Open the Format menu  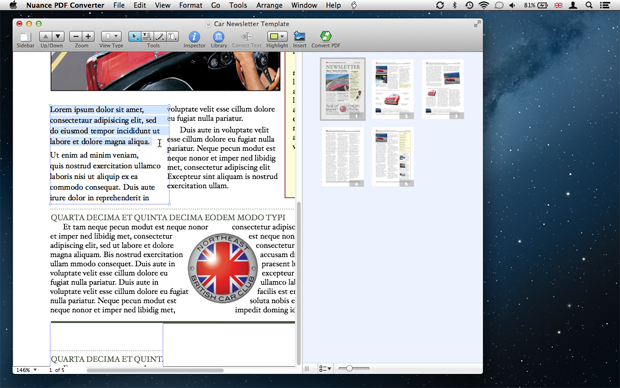point(191,5)
